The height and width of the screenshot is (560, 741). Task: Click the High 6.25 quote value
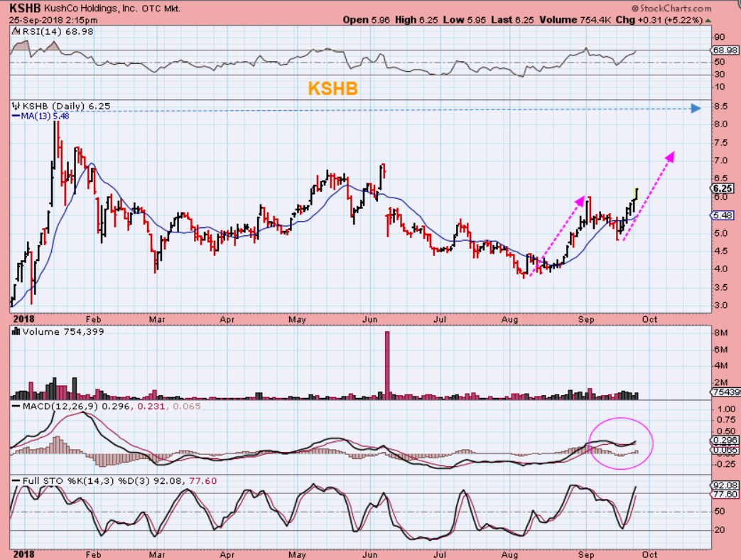pyautogui.click(x=416, y=20)
